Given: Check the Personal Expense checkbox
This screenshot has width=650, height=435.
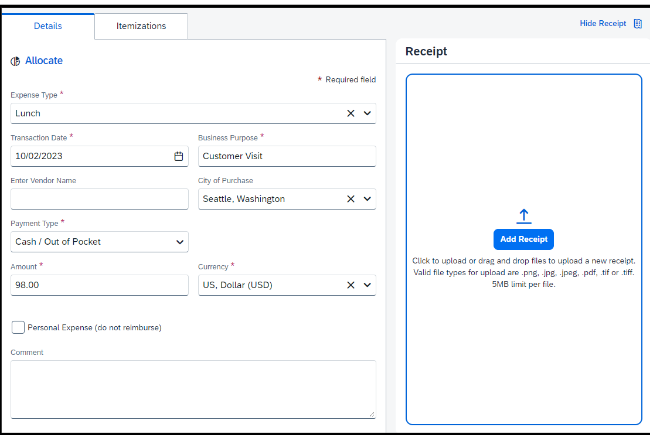Looking at the screenshot, I should 18,327.
